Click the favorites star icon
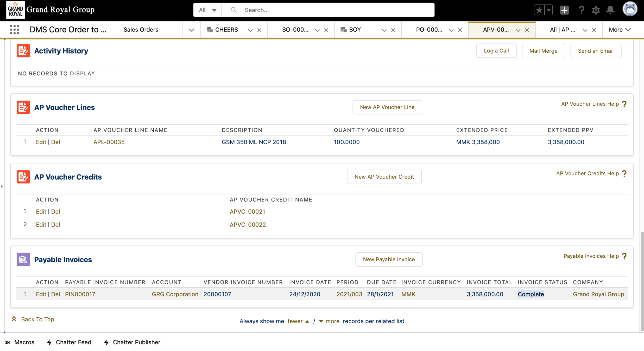 pos(539,10)
